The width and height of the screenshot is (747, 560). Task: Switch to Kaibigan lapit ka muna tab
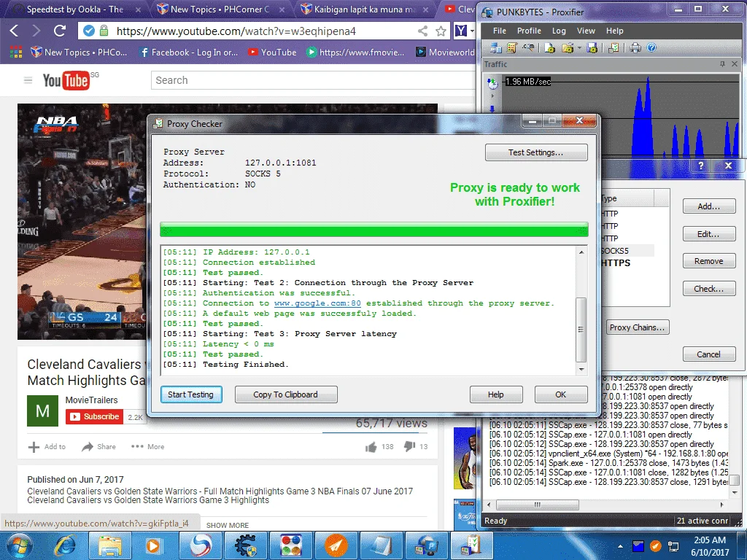tap(365, 9)
